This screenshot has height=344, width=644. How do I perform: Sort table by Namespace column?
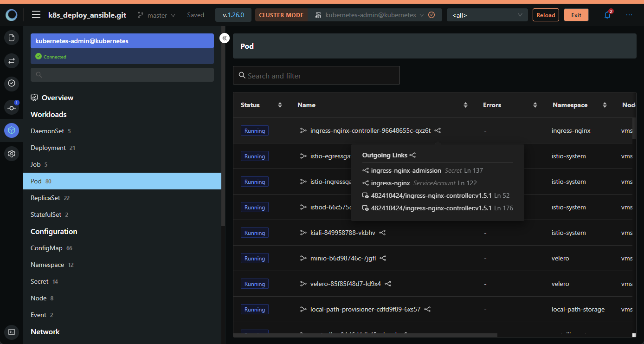point(605,105)
